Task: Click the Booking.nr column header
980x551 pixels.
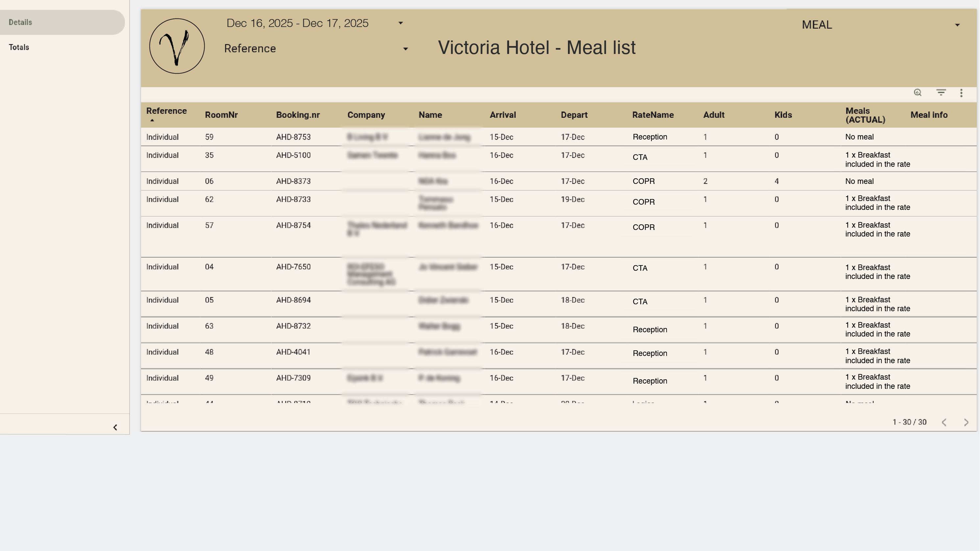Action: tap(298, 115)
